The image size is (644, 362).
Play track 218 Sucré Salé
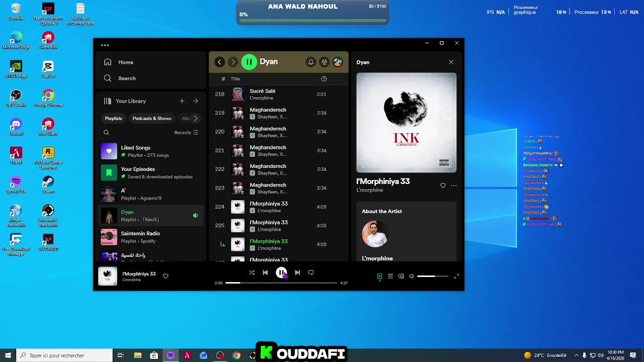click(279, 95)
